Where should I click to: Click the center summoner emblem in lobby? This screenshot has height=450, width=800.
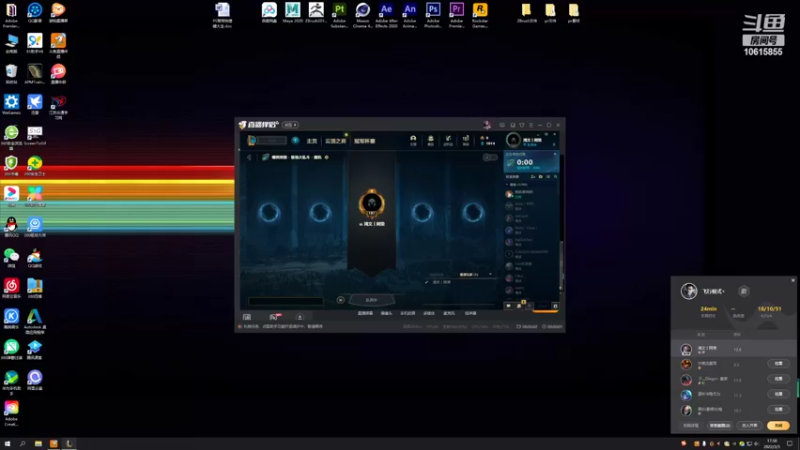coord(371,204)
